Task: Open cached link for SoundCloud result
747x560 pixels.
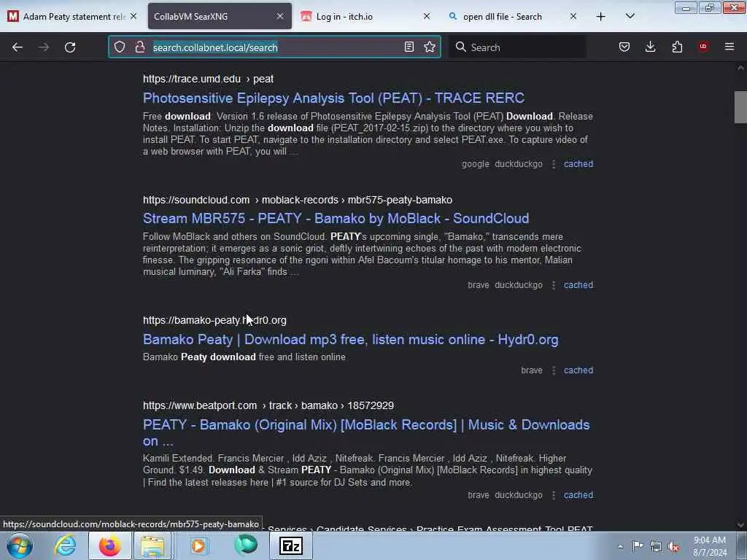Action: (578, 285)
